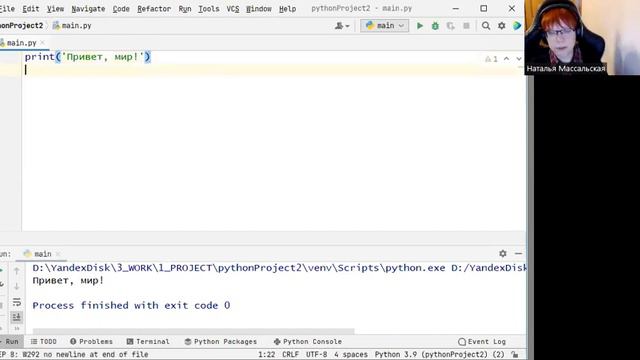This screenshot has width=640, height=360.
Task: Open the Run menu in menu bar
Action: 184,9
